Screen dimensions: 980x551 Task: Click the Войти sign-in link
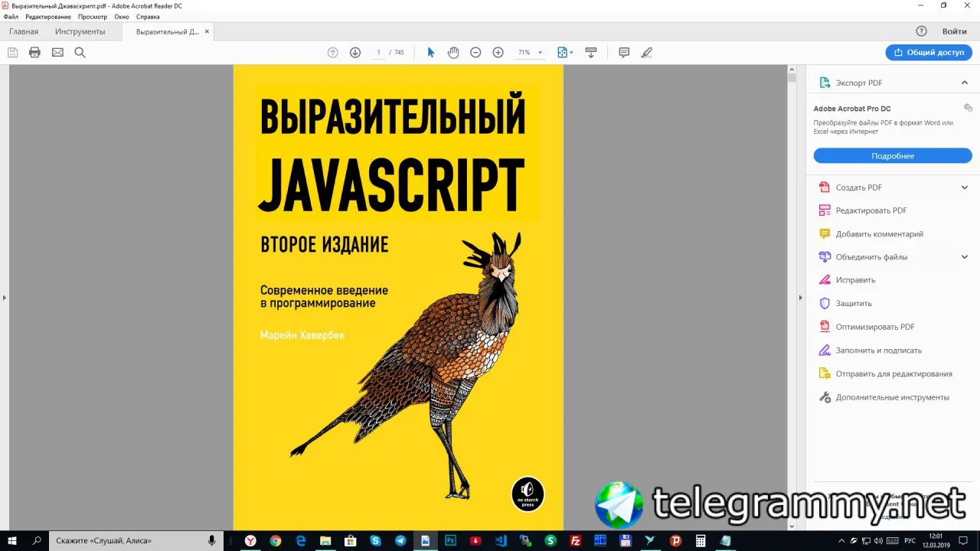coord(954,31)
